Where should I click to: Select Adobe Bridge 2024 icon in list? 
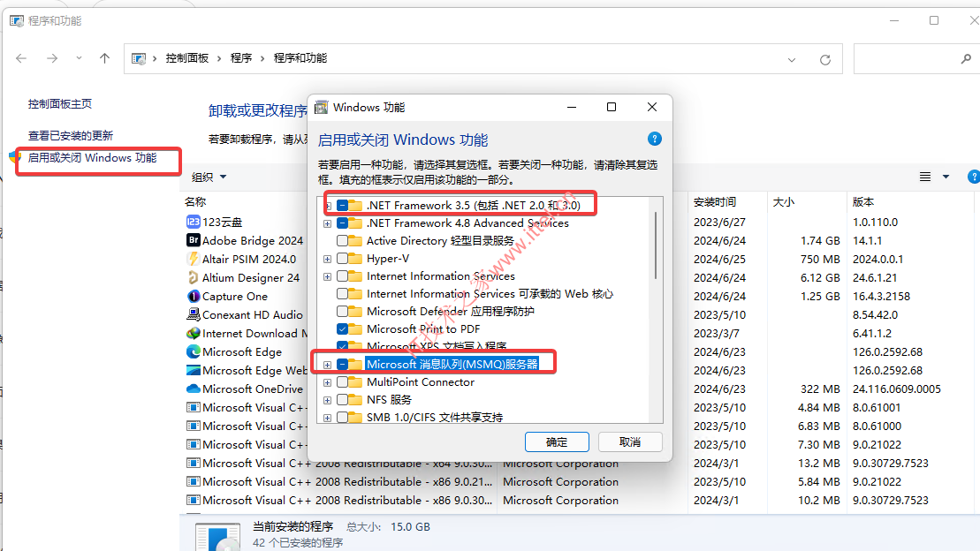(194, 240)
